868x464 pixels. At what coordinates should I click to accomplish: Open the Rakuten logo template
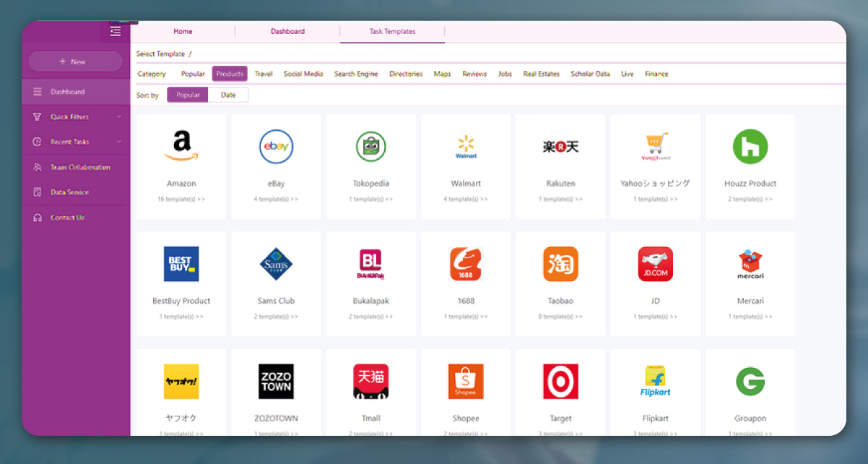(560, 147)
